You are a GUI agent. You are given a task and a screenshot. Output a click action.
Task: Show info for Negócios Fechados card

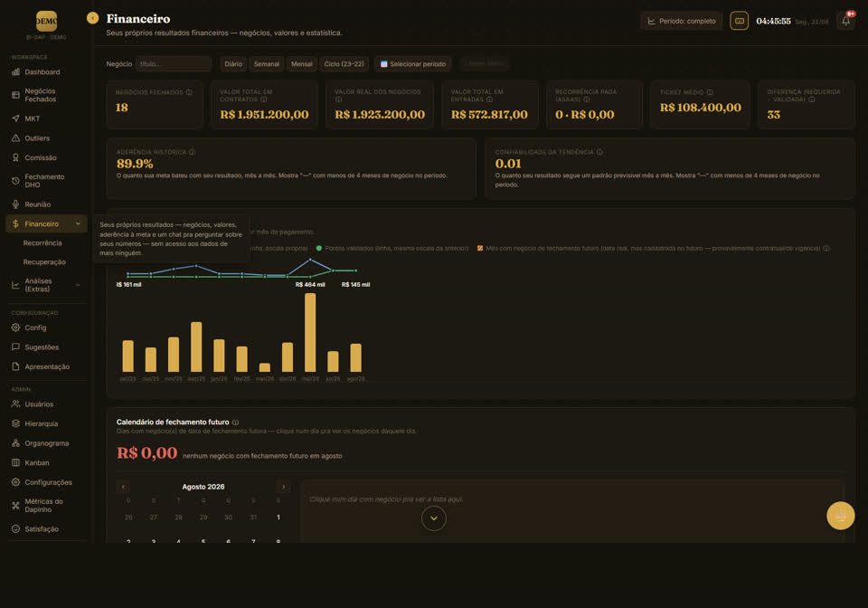pos(189,92)
